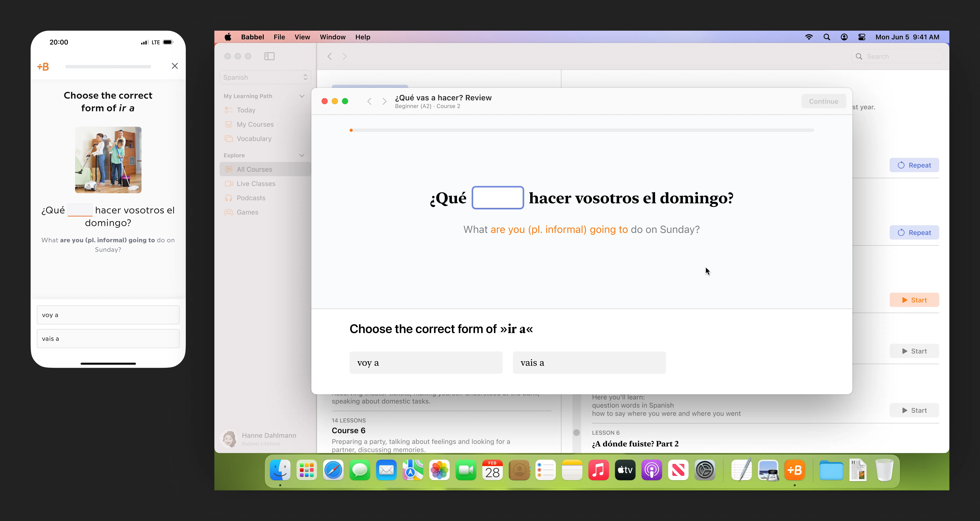Open Photos from the Dock
Viewport: 980px width, 521px height.
click(439, 470)
